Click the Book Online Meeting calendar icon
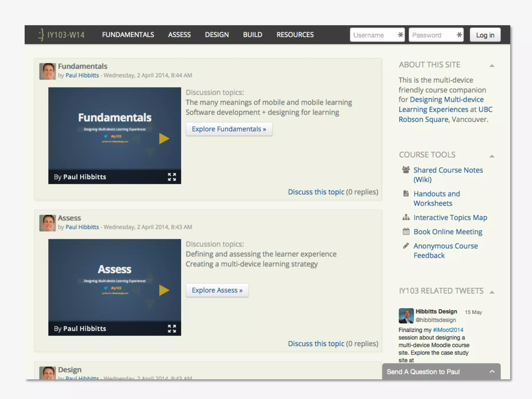This screenshot has height=399, width=532. pos(406,231)
